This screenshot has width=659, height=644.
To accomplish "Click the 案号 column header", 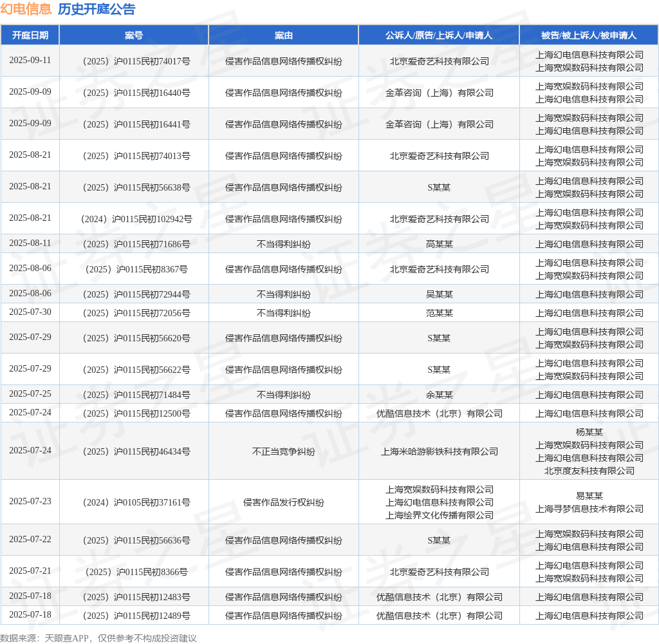I will click(x=134, y=35).
